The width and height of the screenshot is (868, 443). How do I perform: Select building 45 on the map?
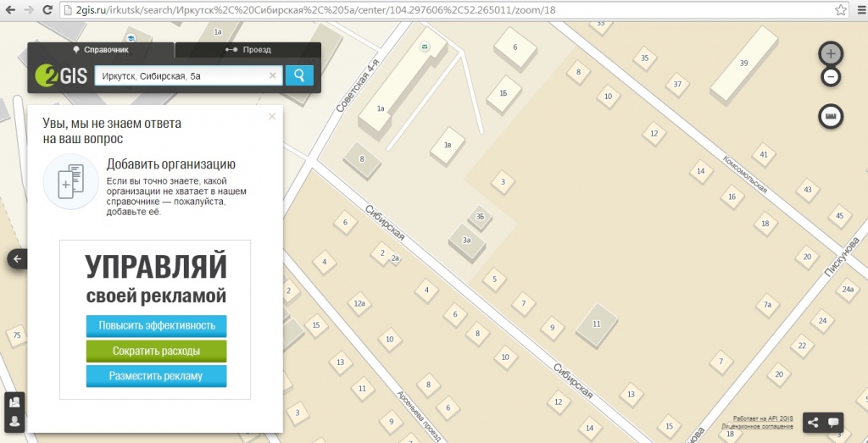[840, 216]
